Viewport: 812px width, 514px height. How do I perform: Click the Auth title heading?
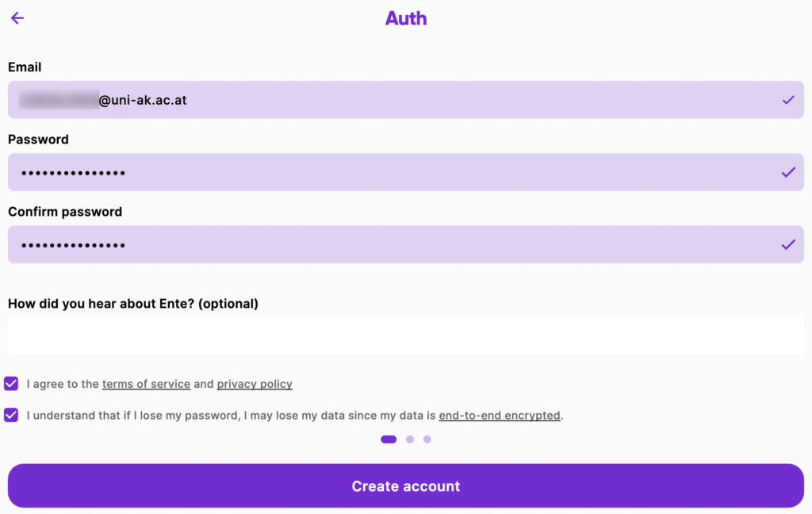(406, 18)
